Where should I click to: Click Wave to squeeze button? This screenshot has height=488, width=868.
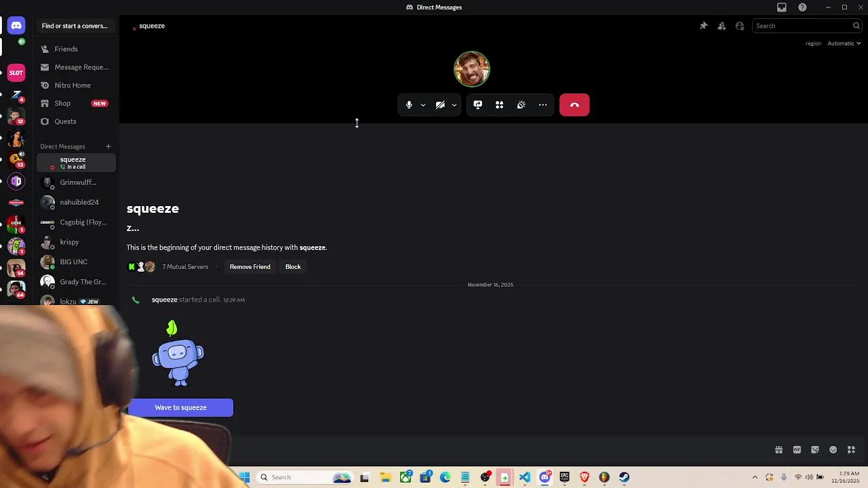(x=180, y=407)
